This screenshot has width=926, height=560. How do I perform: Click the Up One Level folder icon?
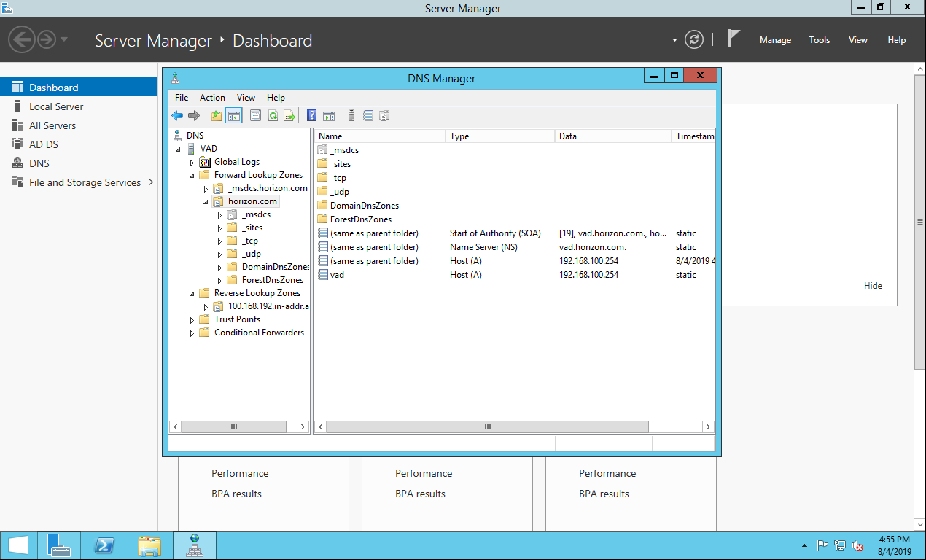[x=217, y=115]
